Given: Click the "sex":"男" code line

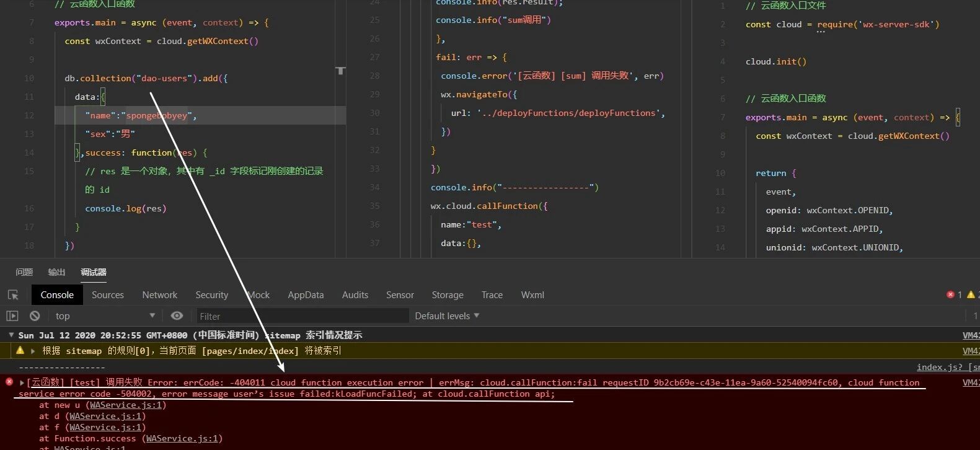Looking at the screenshot, I should tap(110, 135).
